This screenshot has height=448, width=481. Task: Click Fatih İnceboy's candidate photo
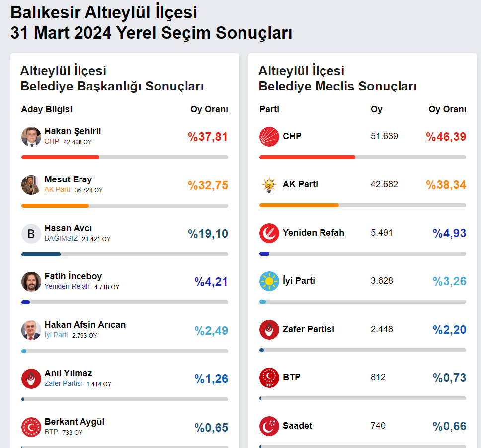coord(31,281)
